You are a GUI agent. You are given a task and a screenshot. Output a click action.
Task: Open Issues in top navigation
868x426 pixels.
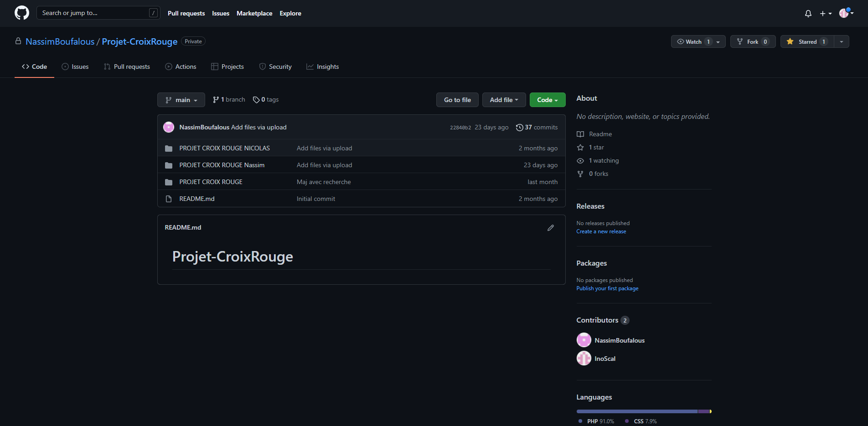pos(221,13)
